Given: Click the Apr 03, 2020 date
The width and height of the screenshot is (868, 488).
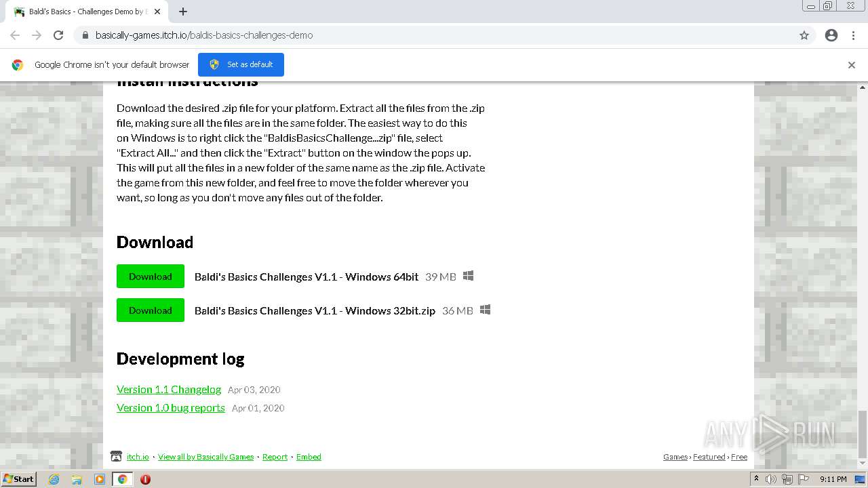Looking at the screenshot, I should 254,390.
